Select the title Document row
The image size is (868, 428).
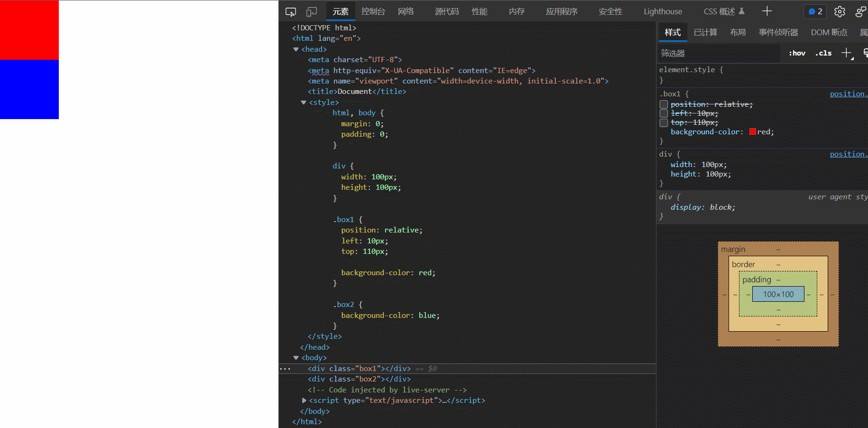click(357, 92)
